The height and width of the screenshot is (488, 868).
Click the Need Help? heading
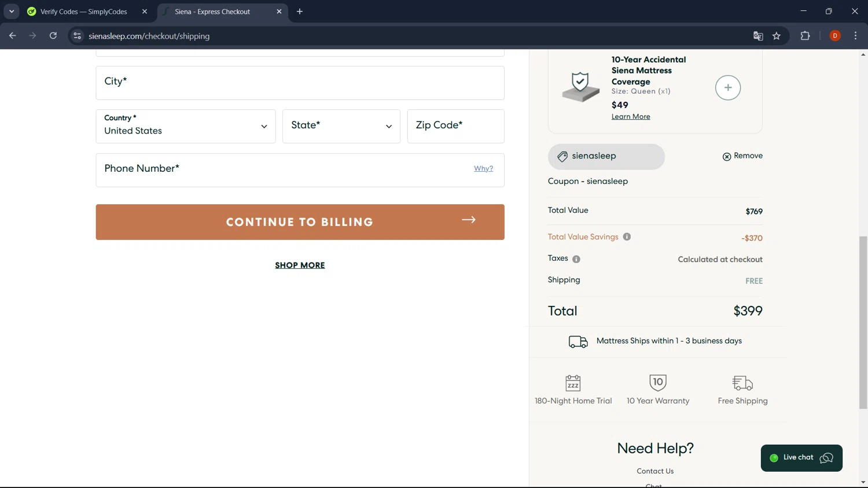tap(655, 448)
